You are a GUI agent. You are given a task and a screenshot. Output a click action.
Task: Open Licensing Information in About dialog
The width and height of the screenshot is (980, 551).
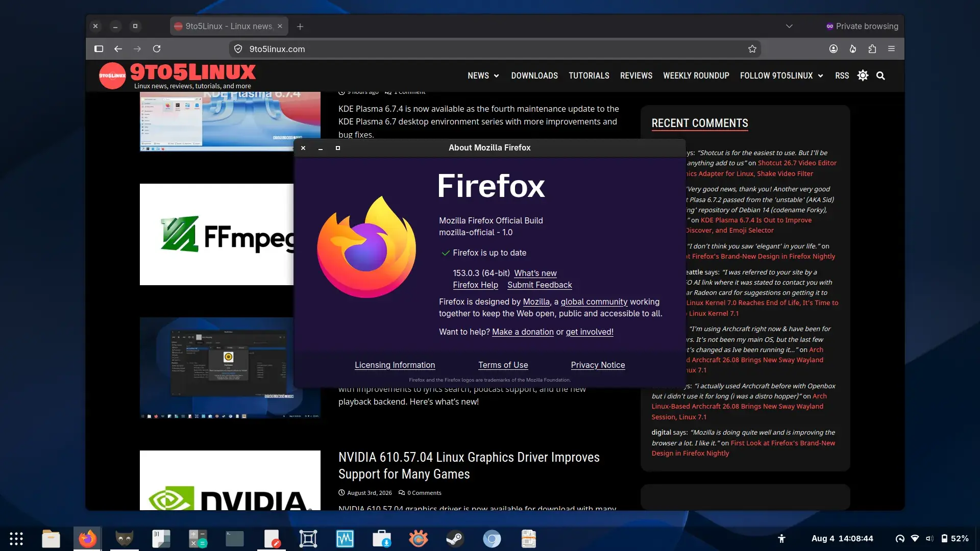[395, 365]
